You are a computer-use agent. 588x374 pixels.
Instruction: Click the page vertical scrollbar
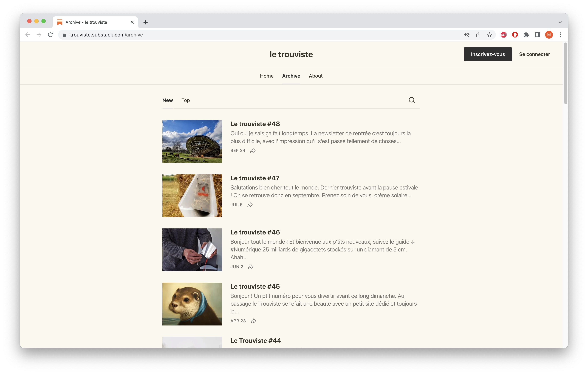(566, 73)
